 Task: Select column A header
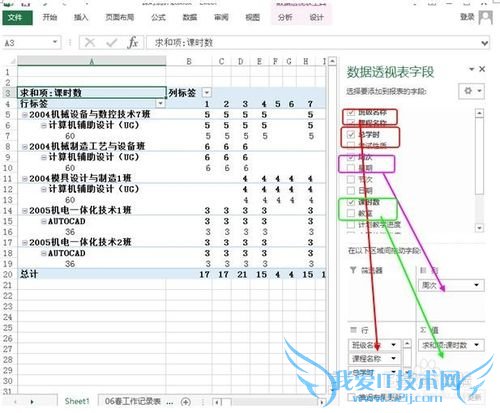click(92, 61)
